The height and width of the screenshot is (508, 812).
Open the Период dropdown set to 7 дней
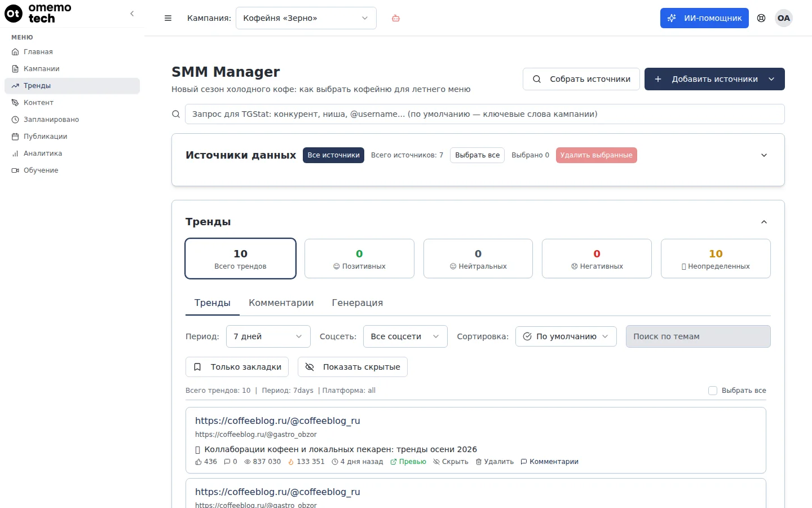268,336
